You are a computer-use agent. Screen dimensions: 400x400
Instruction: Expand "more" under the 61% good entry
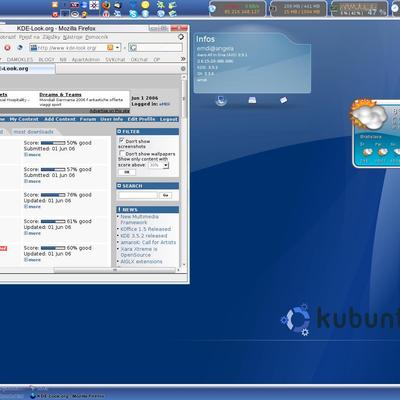32,233
